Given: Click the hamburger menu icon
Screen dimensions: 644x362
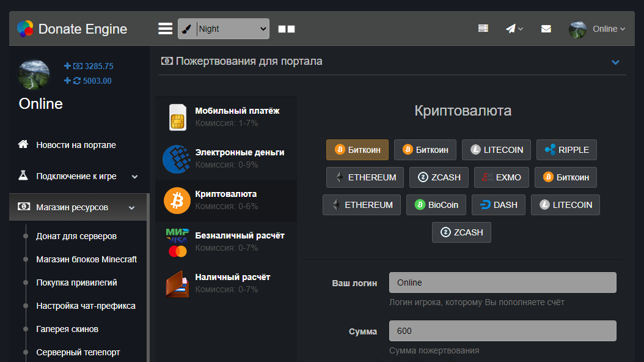Looking at the screenshot, I should click(x=165, y=29).
